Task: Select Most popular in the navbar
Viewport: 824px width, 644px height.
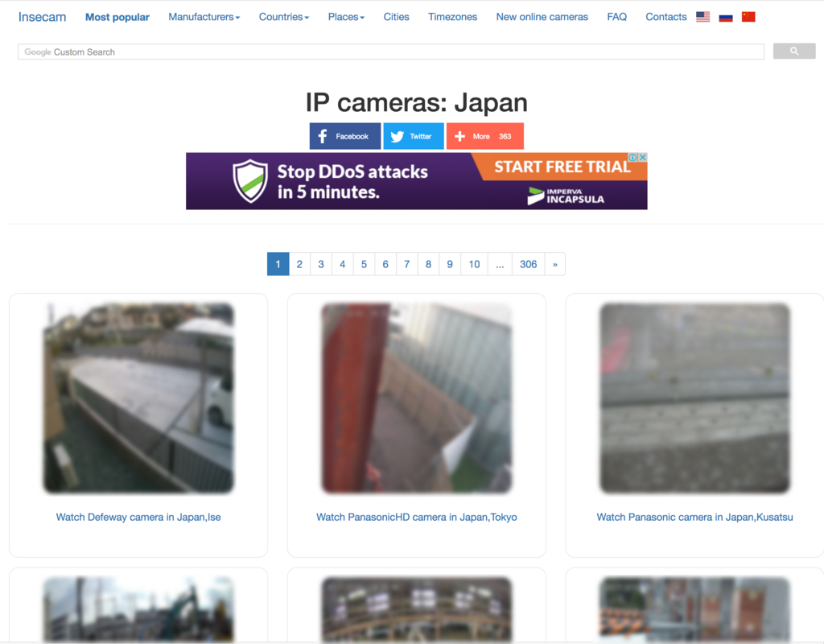Action: pos(117,17)
